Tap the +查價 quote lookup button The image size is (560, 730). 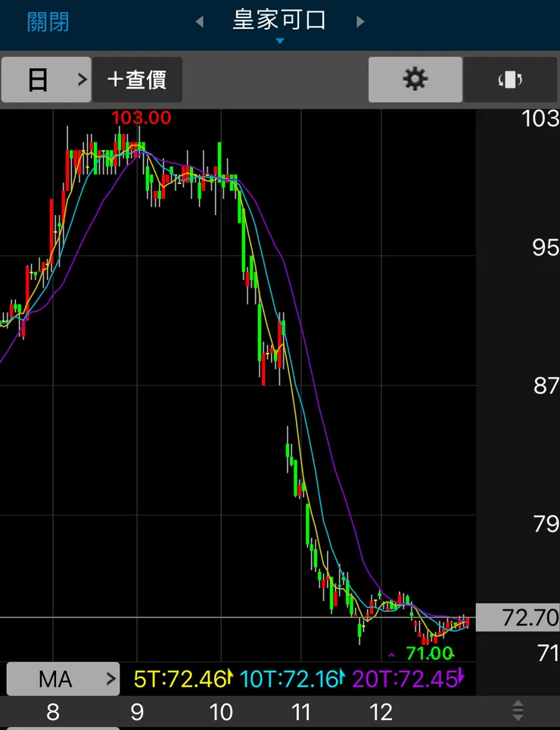pyautogui.click(x=137, y=80)
